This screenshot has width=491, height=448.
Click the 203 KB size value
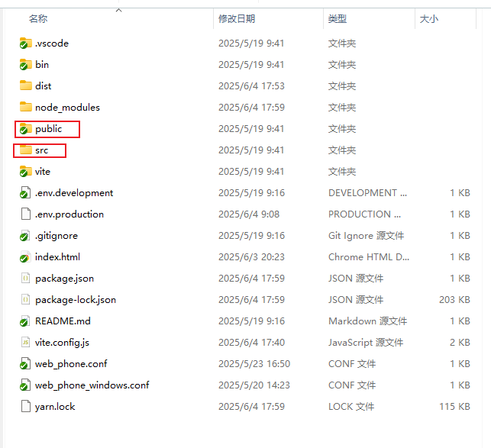point(454,300)
